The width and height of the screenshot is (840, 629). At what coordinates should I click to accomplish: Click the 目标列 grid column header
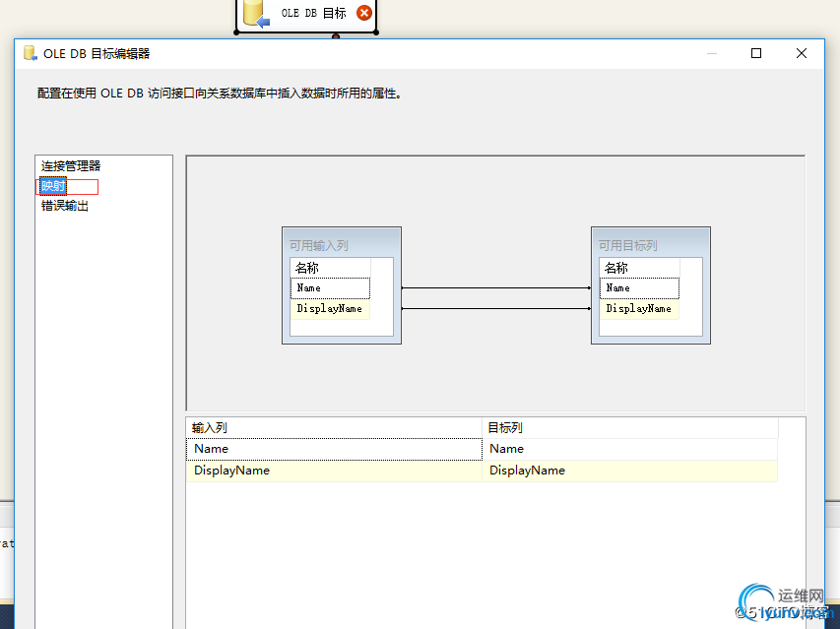click(630, 428)
